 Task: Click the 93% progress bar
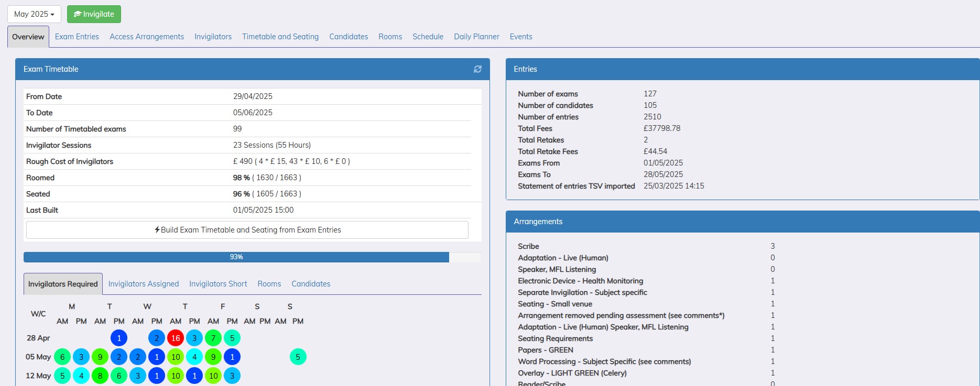click(236, 257)
